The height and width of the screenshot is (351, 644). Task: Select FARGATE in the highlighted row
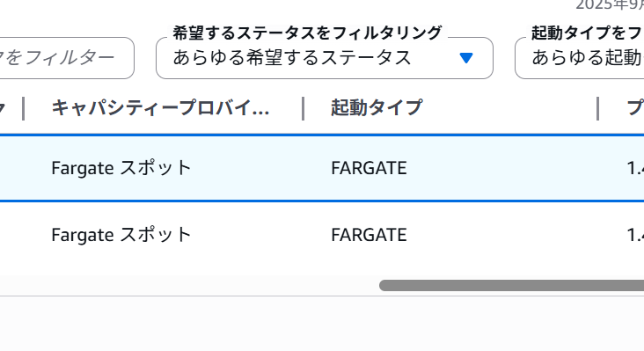(x=369, y=168)
